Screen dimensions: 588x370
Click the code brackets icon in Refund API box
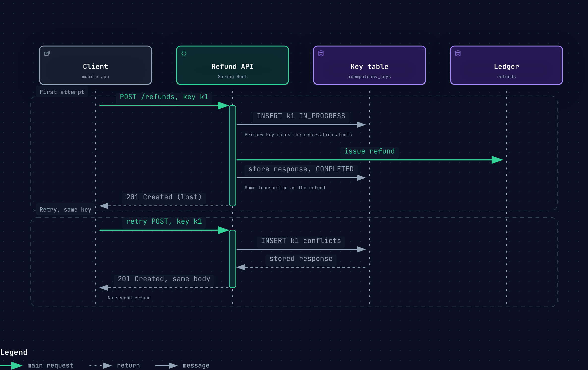[184, 53]
